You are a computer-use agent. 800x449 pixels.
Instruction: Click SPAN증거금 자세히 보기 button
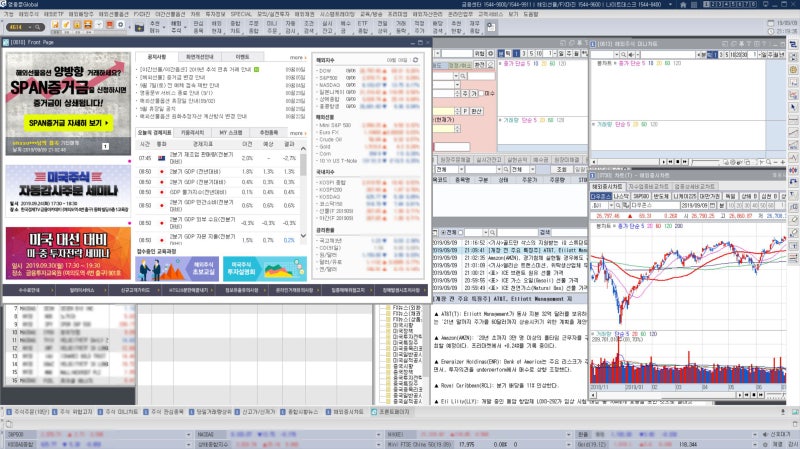pyautogui.click(x=69, y=123)
